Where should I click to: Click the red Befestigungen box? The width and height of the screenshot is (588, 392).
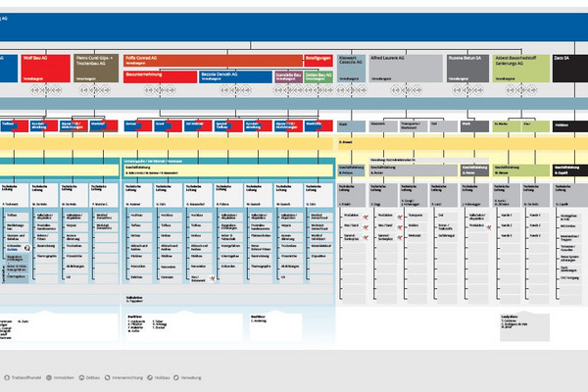[x=316, y=59]
